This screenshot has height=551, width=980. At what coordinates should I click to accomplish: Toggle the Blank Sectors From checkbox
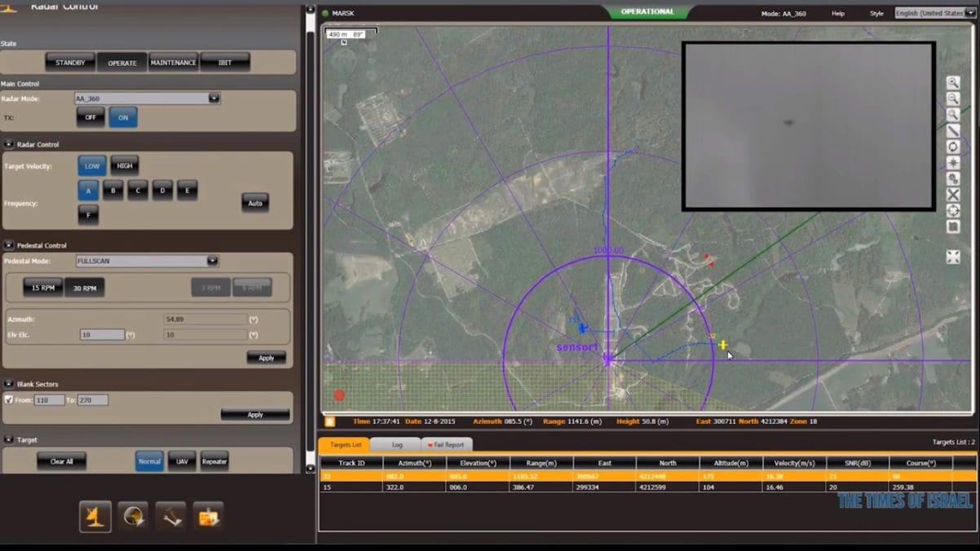(x=8, y=400)
